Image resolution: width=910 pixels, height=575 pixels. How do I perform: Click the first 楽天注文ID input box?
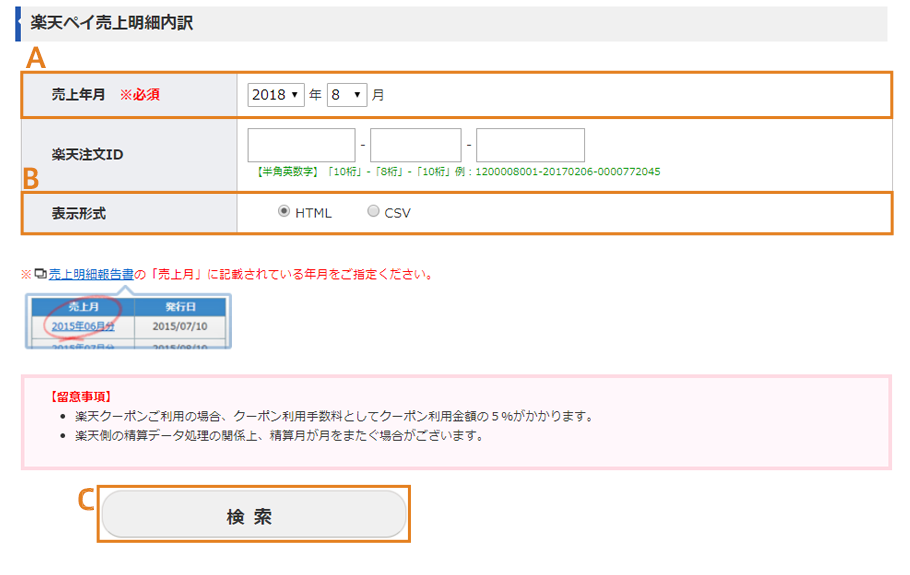pyautogui.click(x=301, y=145)
